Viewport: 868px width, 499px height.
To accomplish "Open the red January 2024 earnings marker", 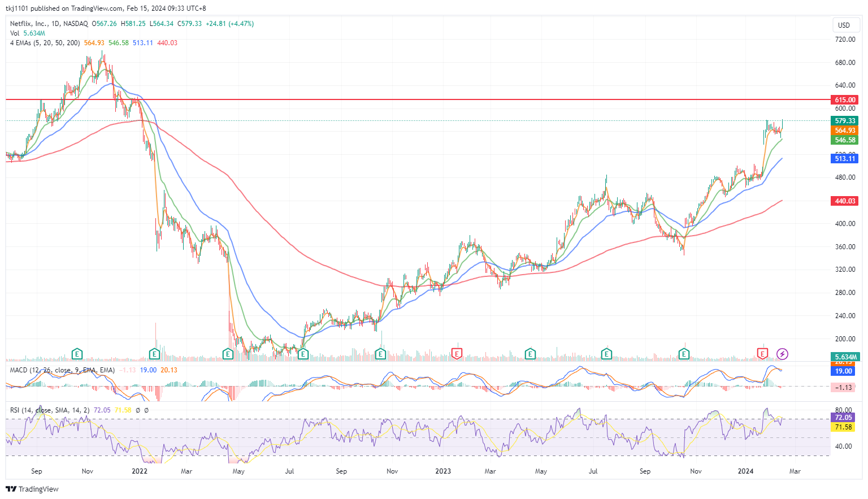I will (762, 354).
